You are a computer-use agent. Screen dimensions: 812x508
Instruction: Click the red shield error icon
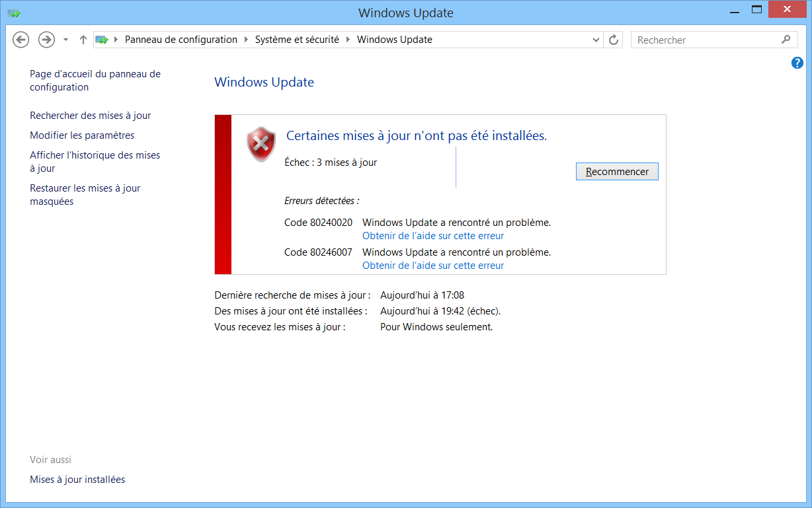(x=261, y=144)
